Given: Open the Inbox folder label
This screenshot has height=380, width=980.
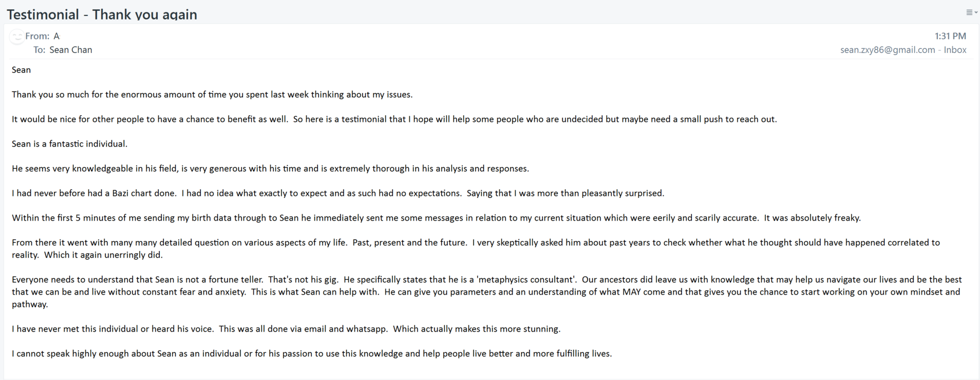Looking at the screenshot, I should coord(955,50).
